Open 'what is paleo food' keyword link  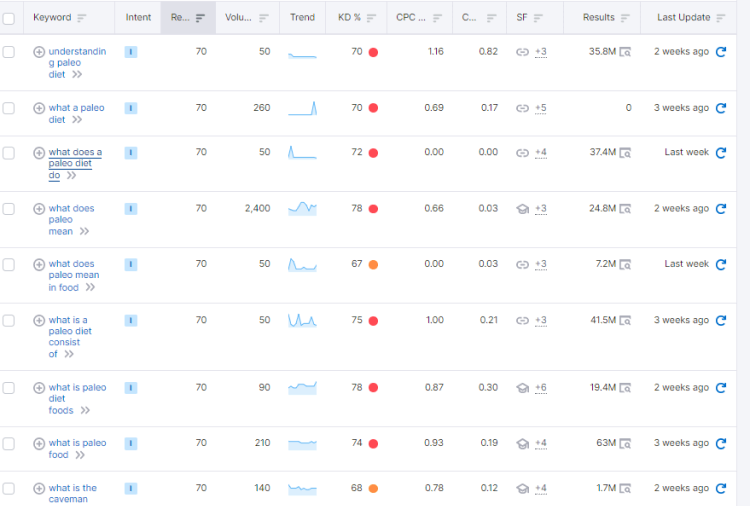[x=77, y=449]
